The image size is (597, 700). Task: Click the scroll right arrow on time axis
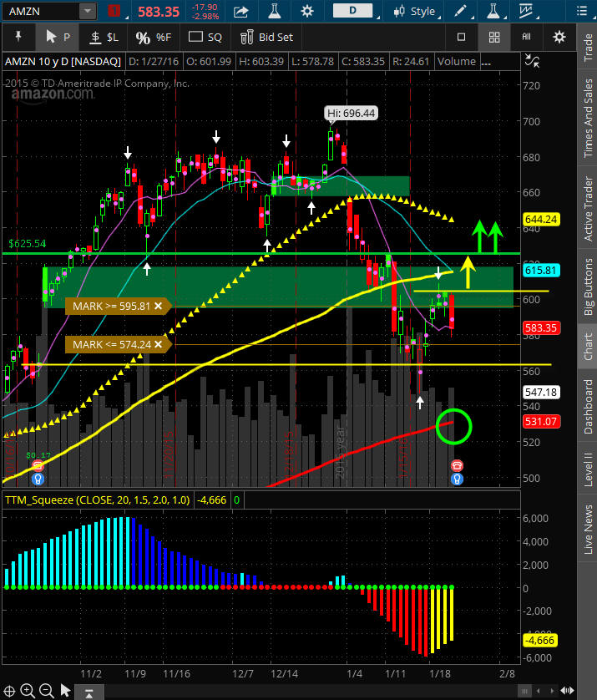coord(552,691)
